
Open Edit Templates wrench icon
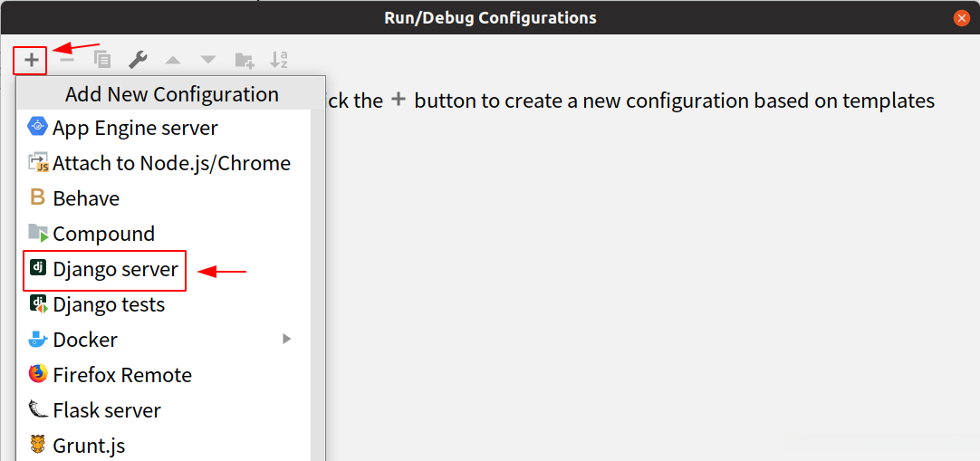click(138, 60)
